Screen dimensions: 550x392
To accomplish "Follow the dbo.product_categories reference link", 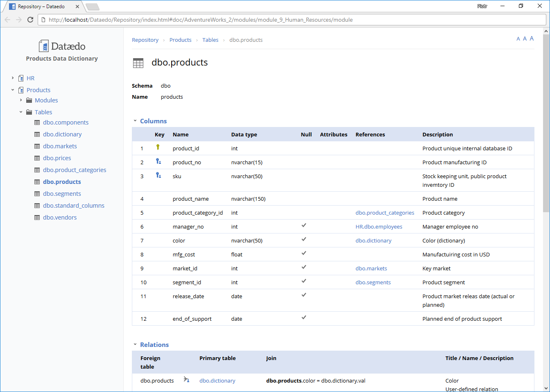I will tap(385, 213).
